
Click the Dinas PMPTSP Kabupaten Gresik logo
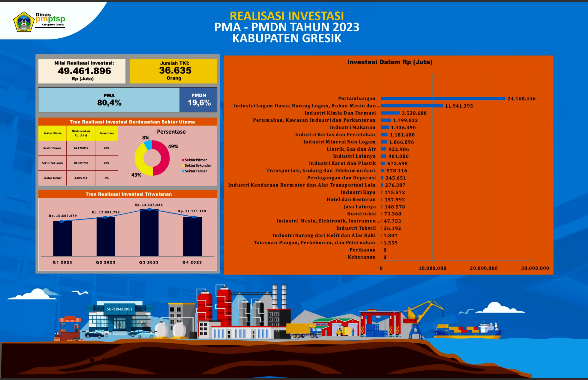[x=40, y=21]
